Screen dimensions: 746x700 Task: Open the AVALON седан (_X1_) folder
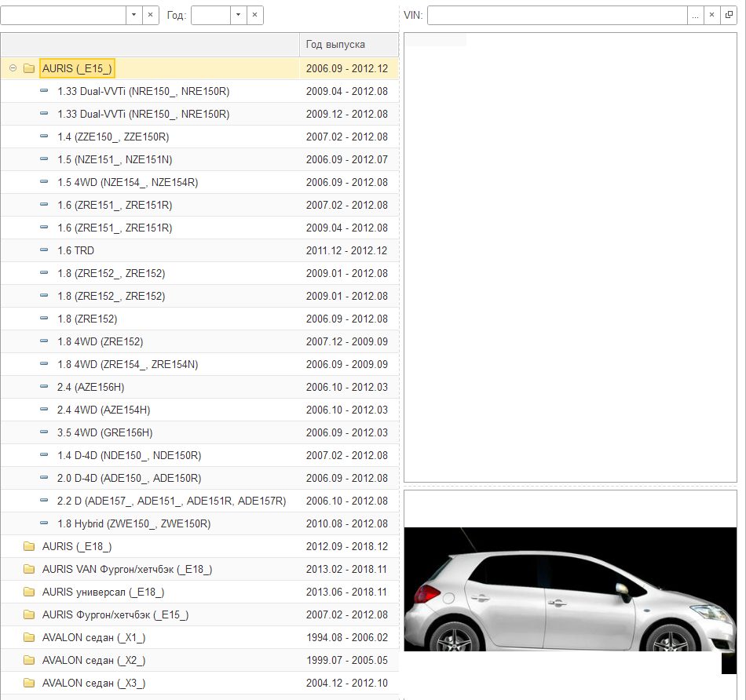pyautogui.click(x=29, y=638)
